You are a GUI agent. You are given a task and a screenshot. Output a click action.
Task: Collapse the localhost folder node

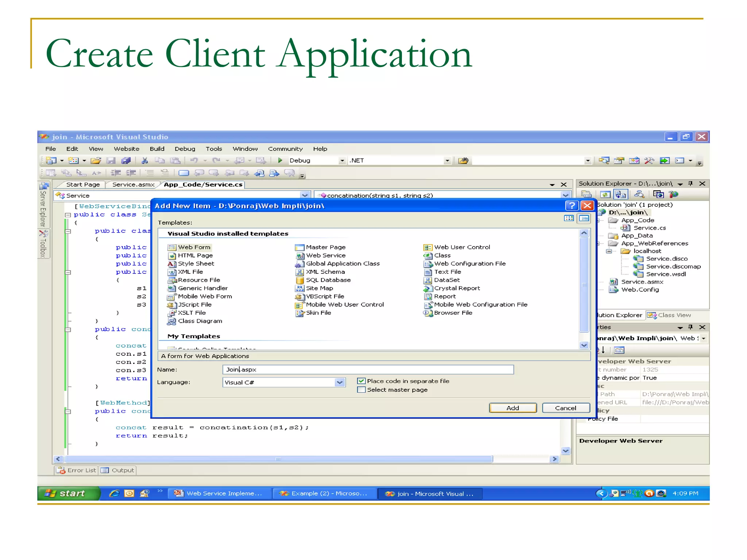click(x=609, y=251)
